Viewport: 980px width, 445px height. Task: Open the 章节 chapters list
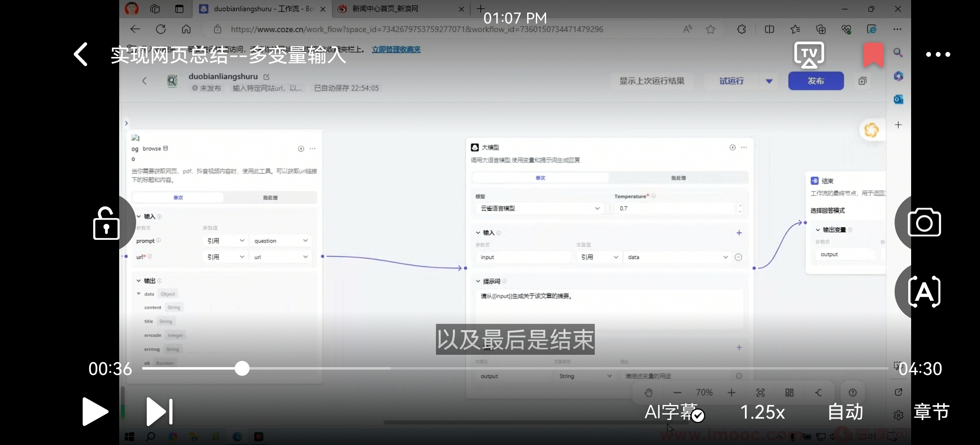931,412
